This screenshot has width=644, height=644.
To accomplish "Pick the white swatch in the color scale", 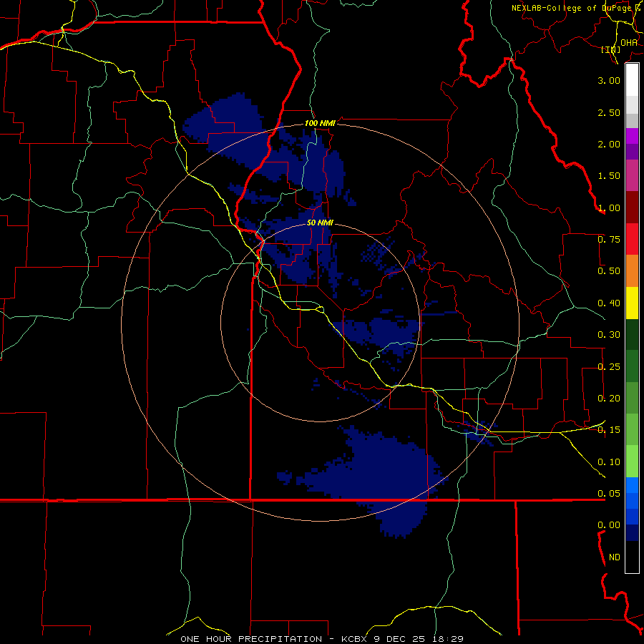I will [632, 80].
